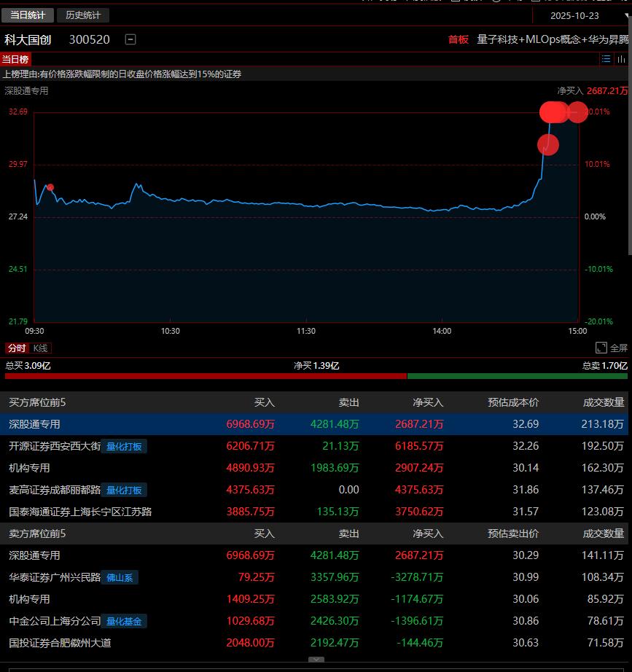
Task: Select the row 国泰海通证券上海长宁区江苏路
Action: pyautogui.click(x=314, y=512)
